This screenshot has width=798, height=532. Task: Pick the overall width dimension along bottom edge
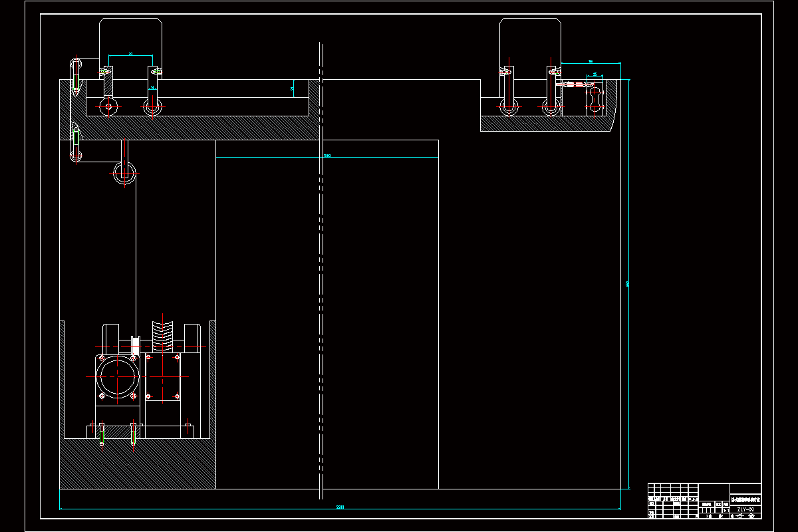click(340, 509)
